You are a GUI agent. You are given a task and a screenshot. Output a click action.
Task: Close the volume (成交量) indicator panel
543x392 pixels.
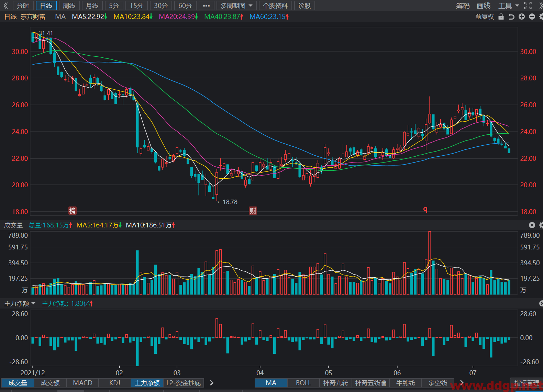(x=532, y=225)
